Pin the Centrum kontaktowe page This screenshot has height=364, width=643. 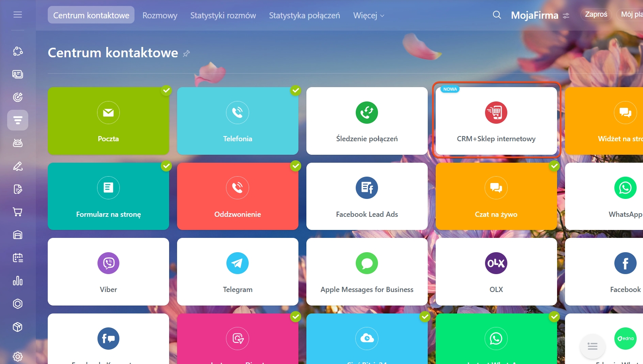[186, 53]
